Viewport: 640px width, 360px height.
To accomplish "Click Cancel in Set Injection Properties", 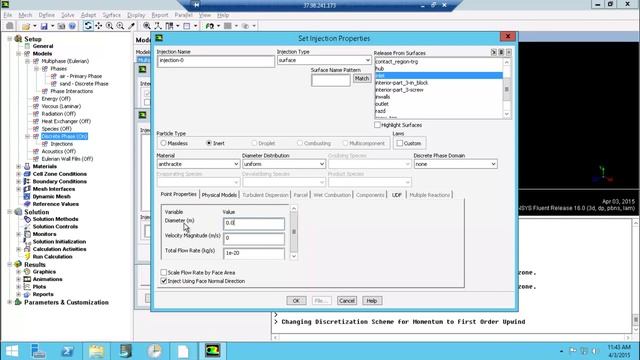I will [347, 301].
